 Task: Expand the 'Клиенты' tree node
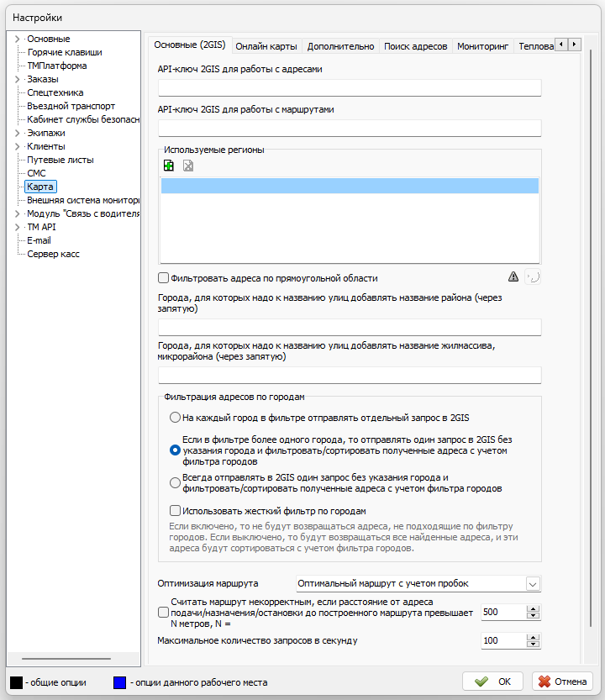tap(17, 146)
